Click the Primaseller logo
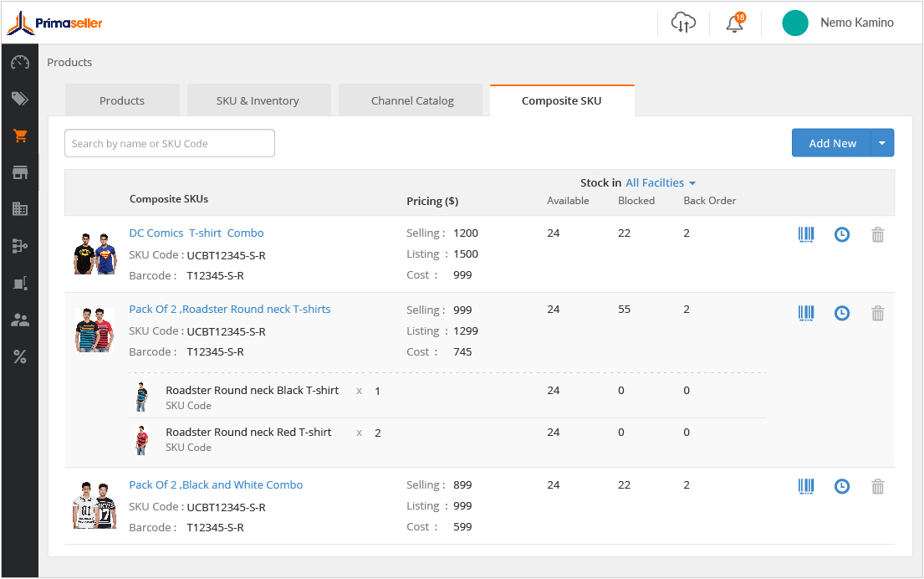This screenshot has width=924, height=579. pyautogui.click(x=54, y=23)
